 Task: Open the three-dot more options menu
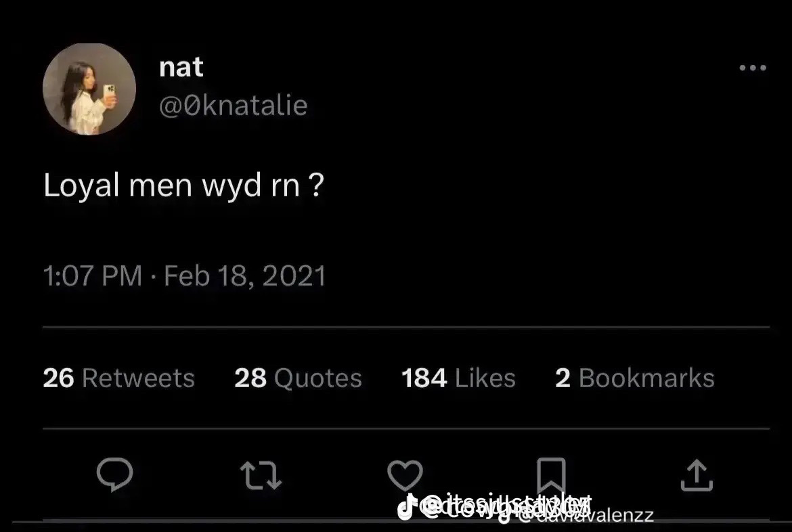click(753, 68)
